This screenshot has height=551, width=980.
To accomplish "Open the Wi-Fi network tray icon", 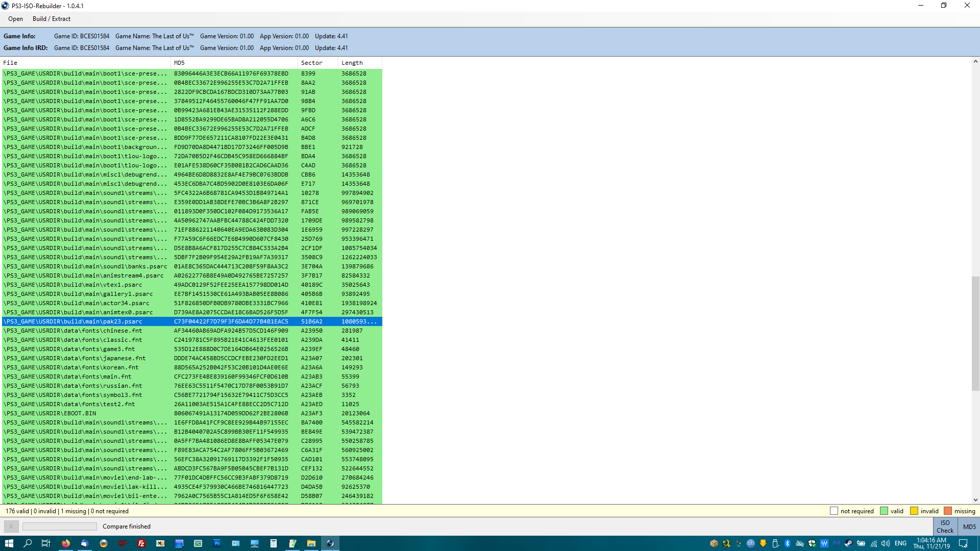I will 874,543.
